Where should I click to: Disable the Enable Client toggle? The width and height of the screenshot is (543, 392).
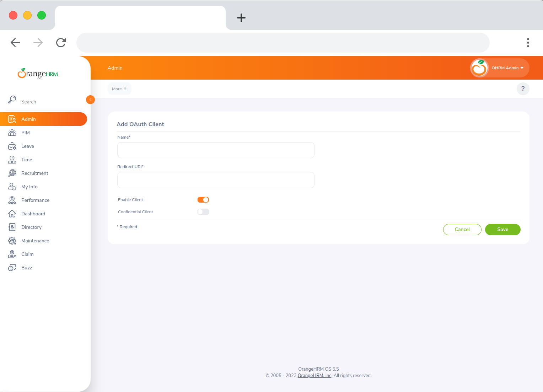coord(203,199)
